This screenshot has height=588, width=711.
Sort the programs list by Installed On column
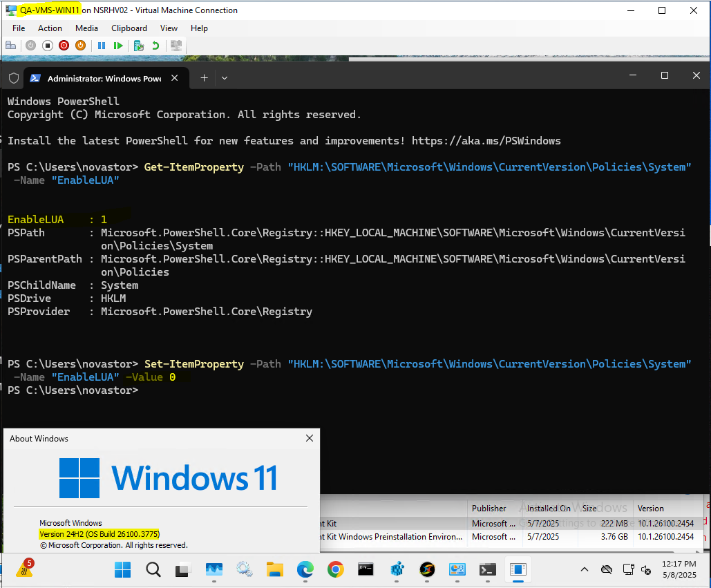tap(548, 509)
